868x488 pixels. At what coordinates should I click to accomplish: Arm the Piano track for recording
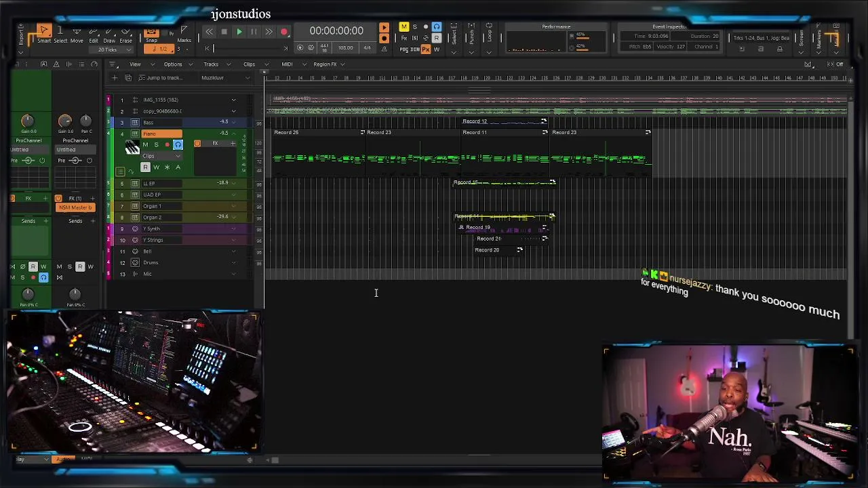(167, 144)
